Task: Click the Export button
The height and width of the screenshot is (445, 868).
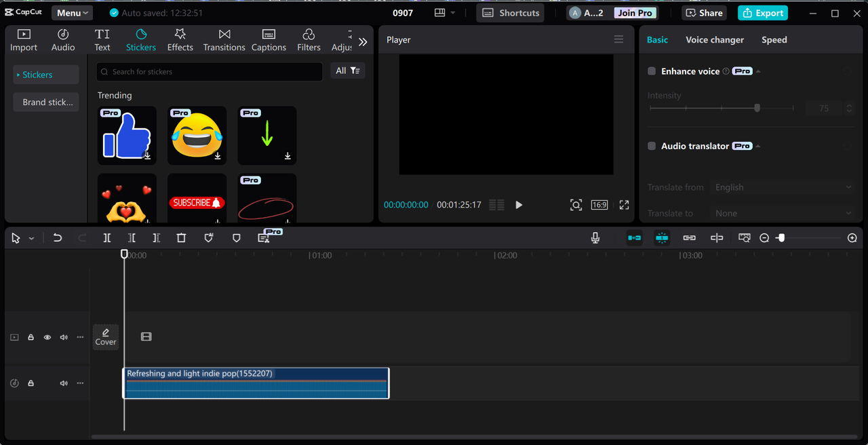Action: (763, 13)
